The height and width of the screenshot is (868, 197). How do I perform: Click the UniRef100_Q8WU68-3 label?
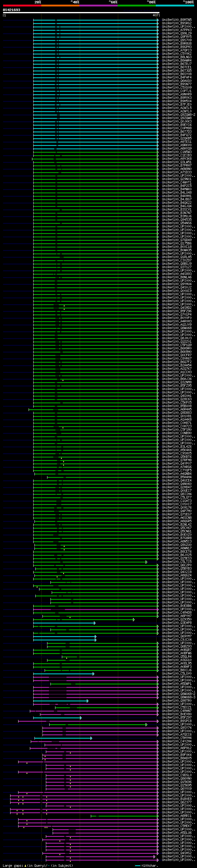(179, 697)
